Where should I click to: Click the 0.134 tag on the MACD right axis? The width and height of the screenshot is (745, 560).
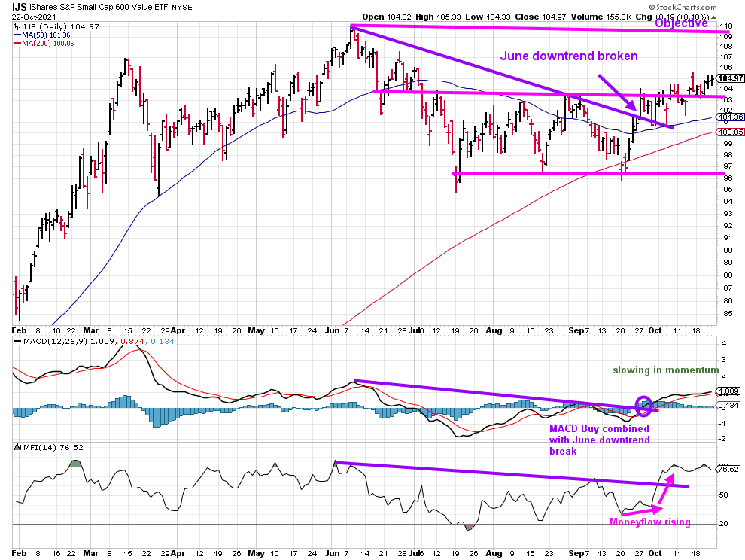click(729, 406)
